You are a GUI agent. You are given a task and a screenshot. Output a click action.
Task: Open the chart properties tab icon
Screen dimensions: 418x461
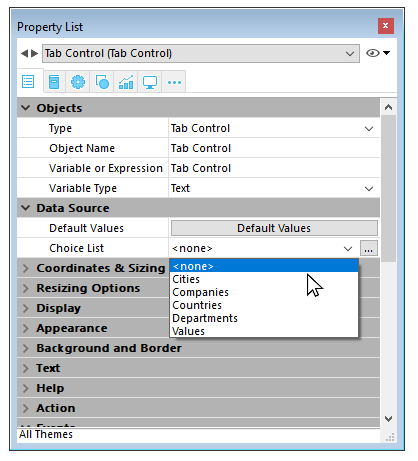click(126, 82)
